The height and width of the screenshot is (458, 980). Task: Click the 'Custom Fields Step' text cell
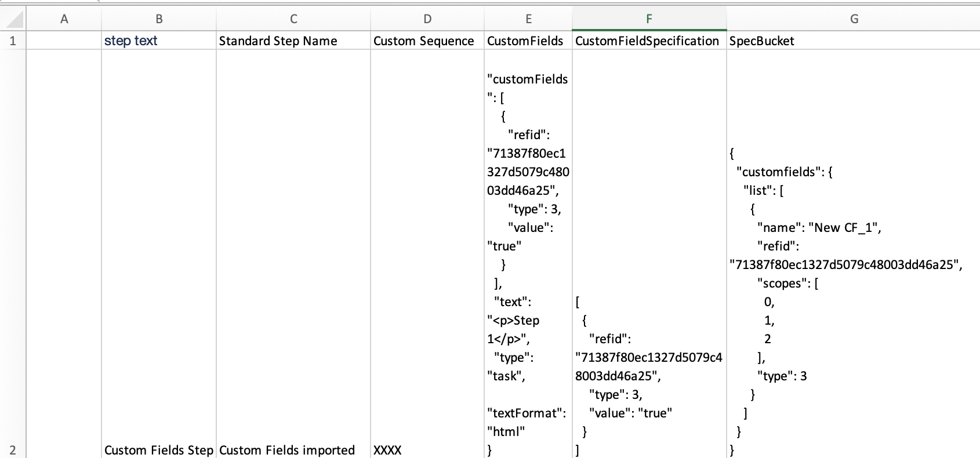(x=159, y=450)
